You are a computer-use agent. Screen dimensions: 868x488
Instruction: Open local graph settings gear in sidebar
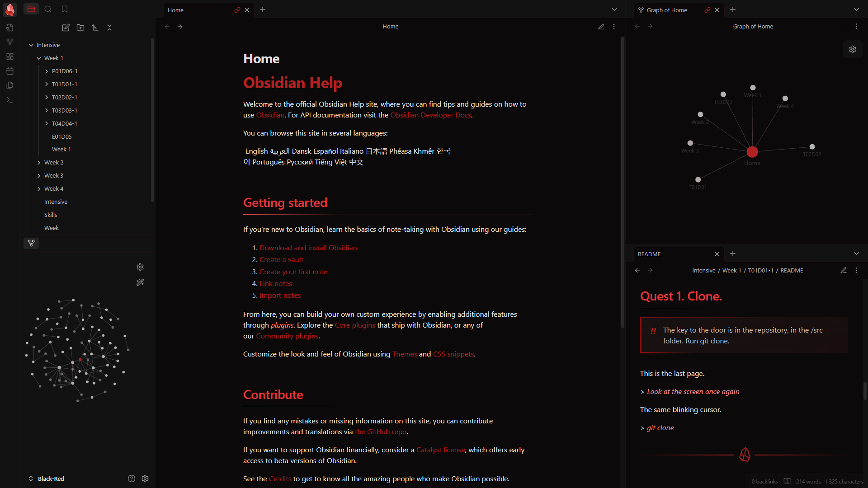(140, 267)
